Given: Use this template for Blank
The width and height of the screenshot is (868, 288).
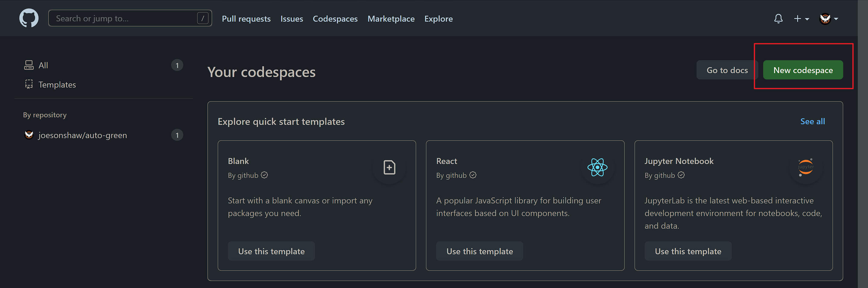Looking at the screenshot, I should [271, 251].
